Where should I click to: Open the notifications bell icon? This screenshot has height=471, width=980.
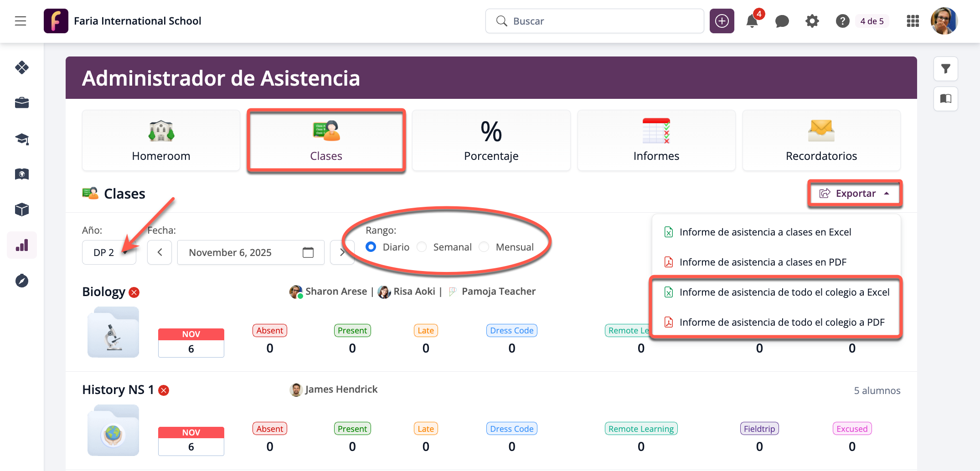(752, 21)
